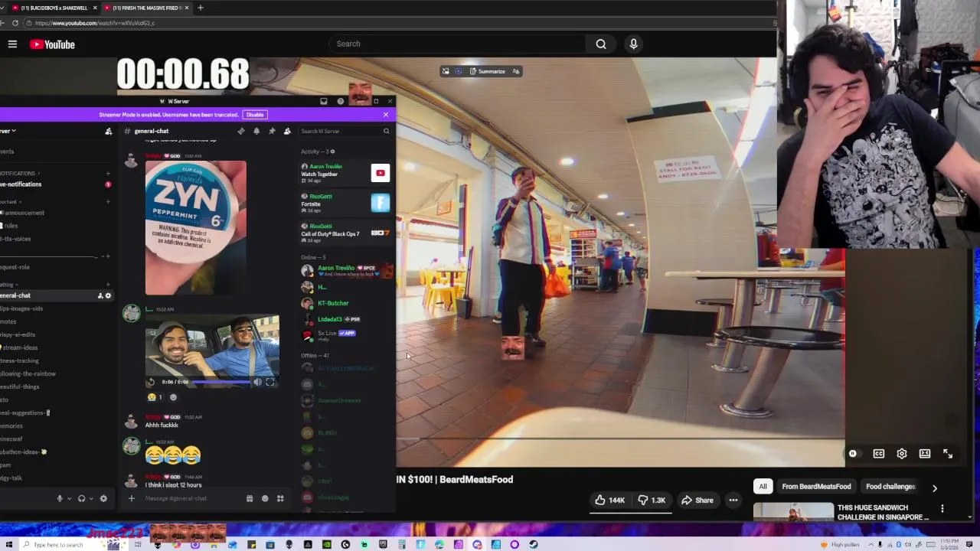Select the browser address bar URL
The image size is (980, 551).
pyautogui.click(x=95, y=23)
